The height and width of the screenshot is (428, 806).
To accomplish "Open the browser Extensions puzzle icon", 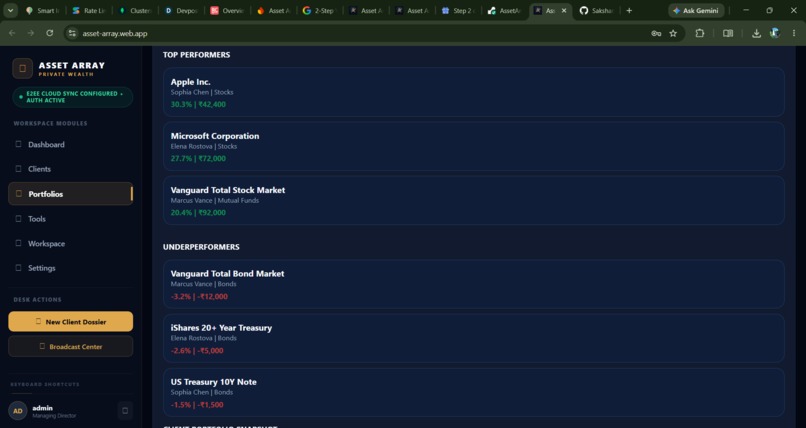I will [700, 33].
